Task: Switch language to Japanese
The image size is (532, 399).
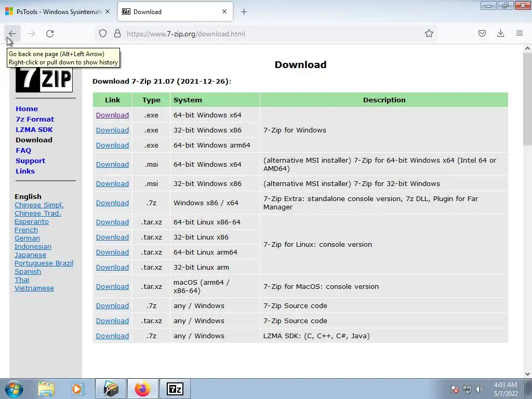Action: point(30,255)
